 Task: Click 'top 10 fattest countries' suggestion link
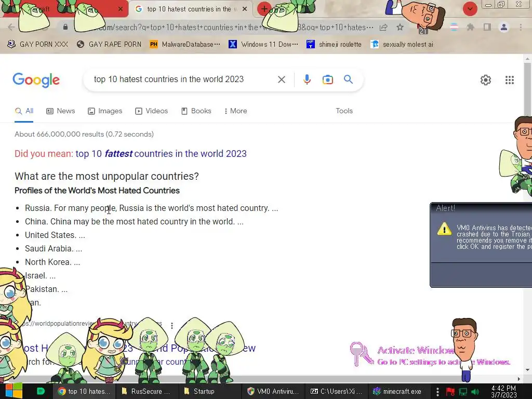(x=161, y=154)
